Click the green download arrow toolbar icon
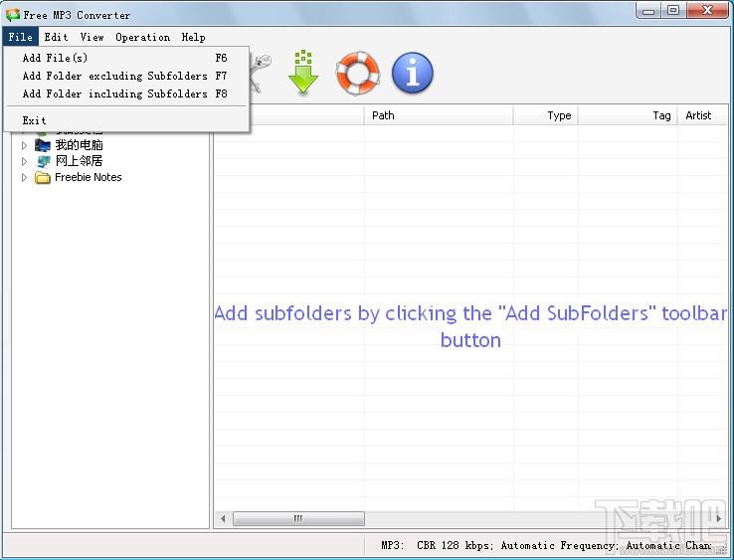The height and width of the screenshot is (560, 734). pyautogui.click(x=303, y=73)
